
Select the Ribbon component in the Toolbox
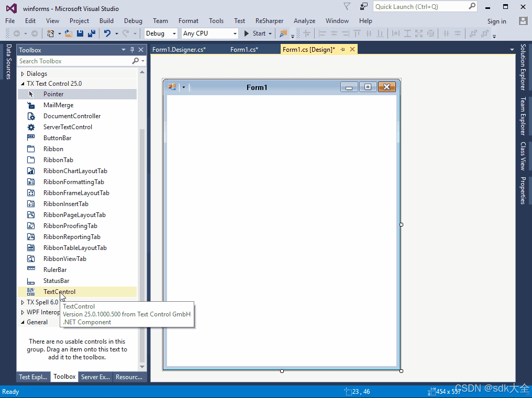tap(53, 149)
